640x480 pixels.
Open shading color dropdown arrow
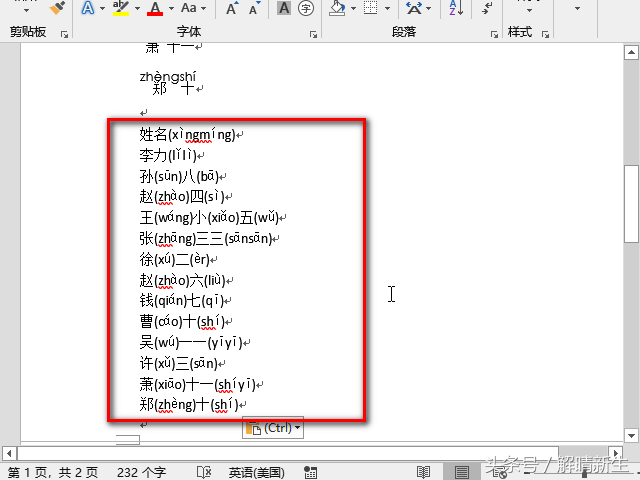[353, 9]
